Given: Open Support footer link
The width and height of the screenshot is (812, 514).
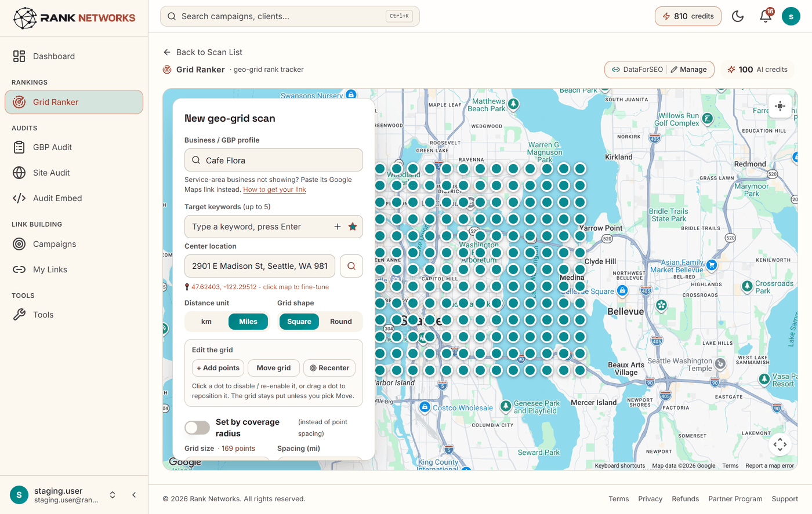Looking at the screenshot, I should pos(785,499).
